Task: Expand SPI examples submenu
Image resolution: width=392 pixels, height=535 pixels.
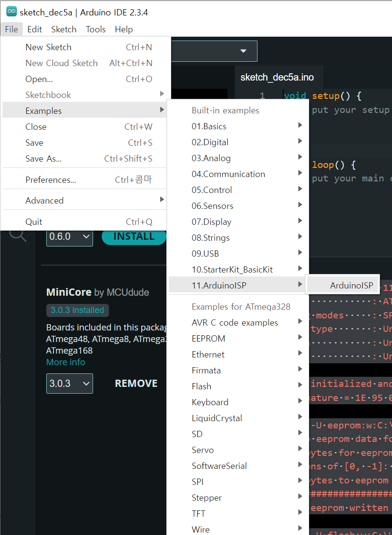Action: pos(239,482)
